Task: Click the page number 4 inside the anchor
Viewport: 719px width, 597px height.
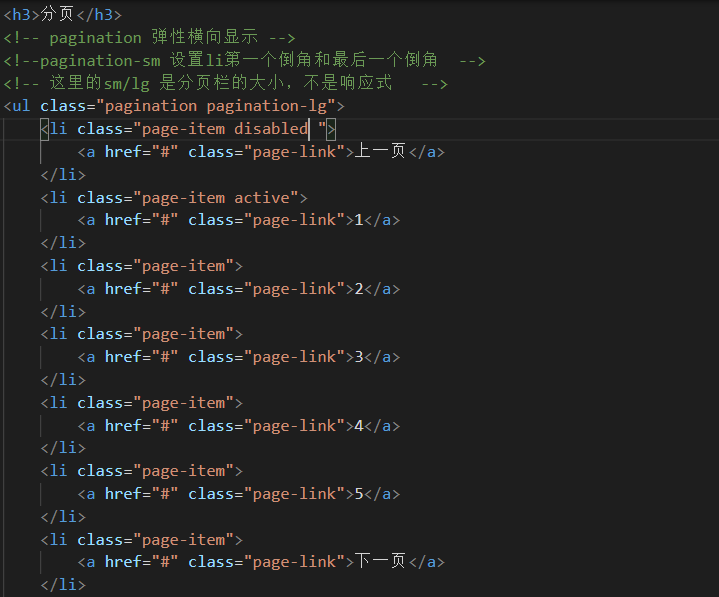Action: coord(359,426)
